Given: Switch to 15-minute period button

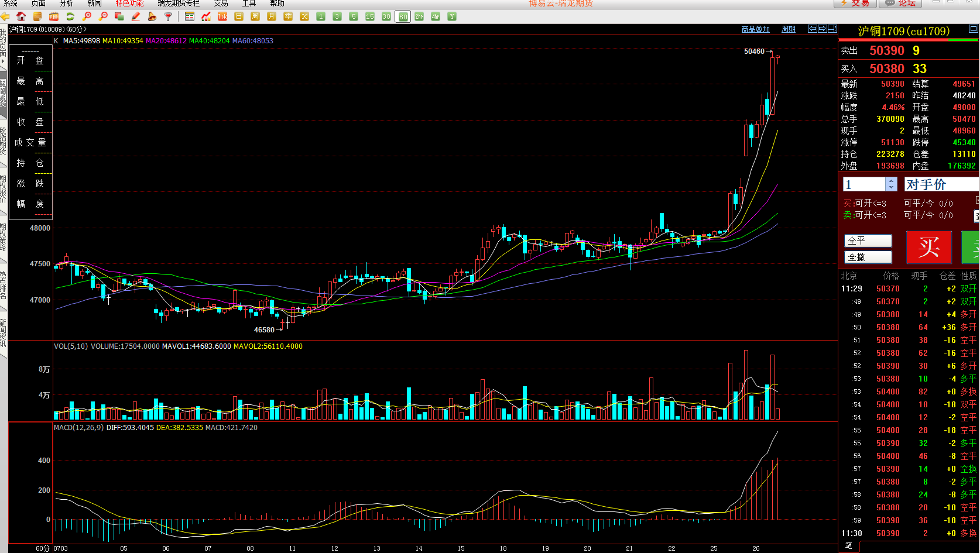Looking at the screenshot, I should pos(370,16).
